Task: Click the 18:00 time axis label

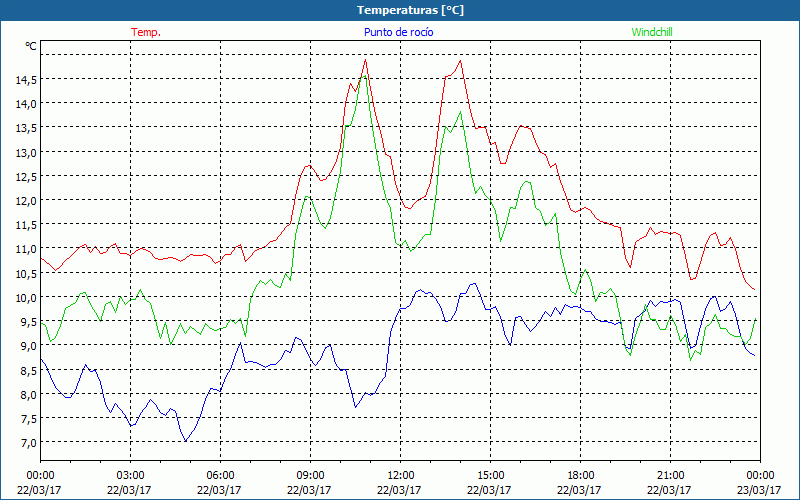Action: [581, 475]
